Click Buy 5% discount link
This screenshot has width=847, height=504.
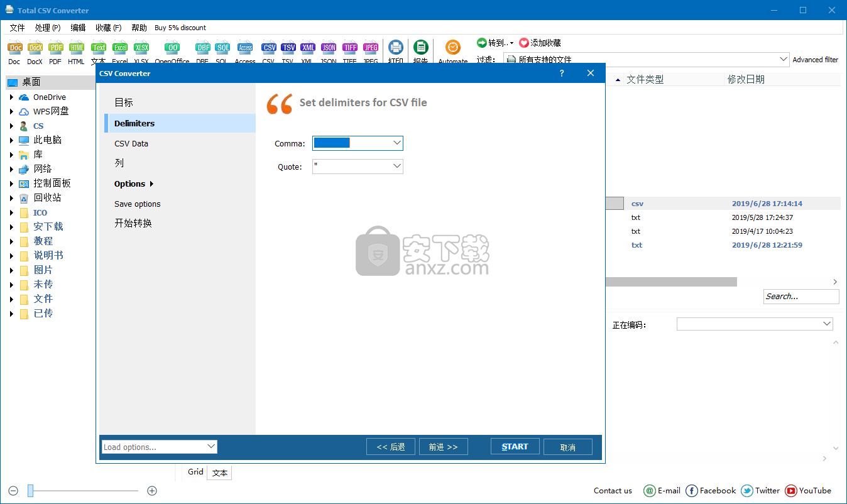[180, 28]
